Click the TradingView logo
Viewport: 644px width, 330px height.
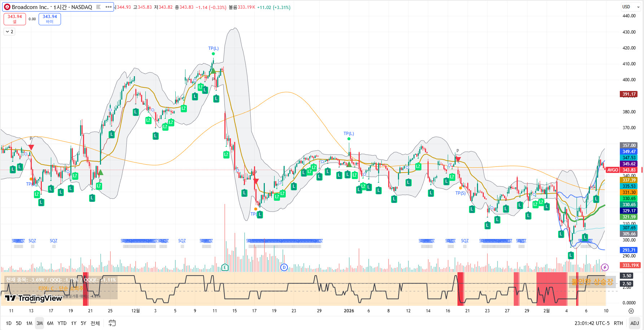point(34,298)
